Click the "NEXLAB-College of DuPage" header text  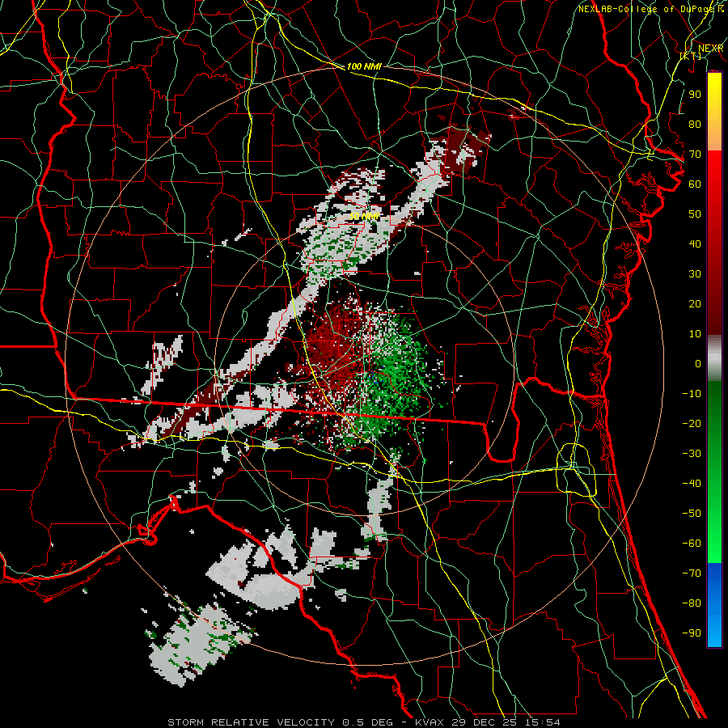(647, 9)
